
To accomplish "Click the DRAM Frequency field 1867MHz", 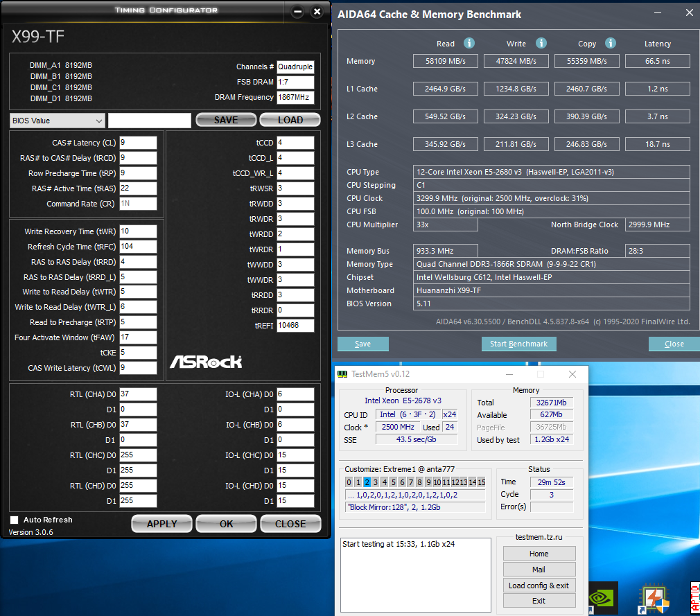I will tap(295, 97).
